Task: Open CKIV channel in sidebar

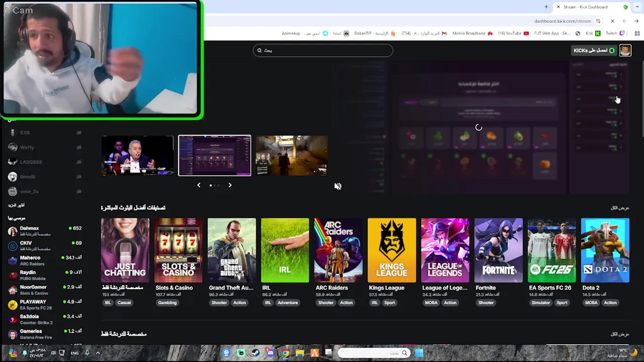Action: [x=44, y=245]
